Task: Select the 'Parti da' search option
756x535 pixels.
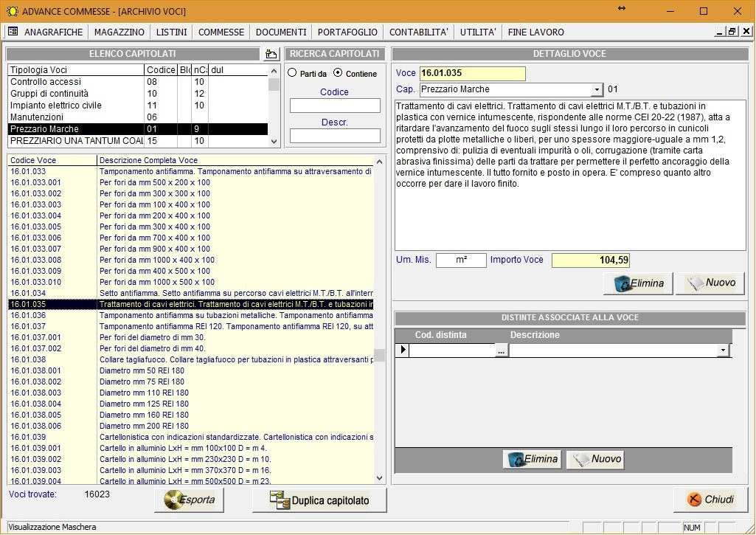Action: click(292, 73)
